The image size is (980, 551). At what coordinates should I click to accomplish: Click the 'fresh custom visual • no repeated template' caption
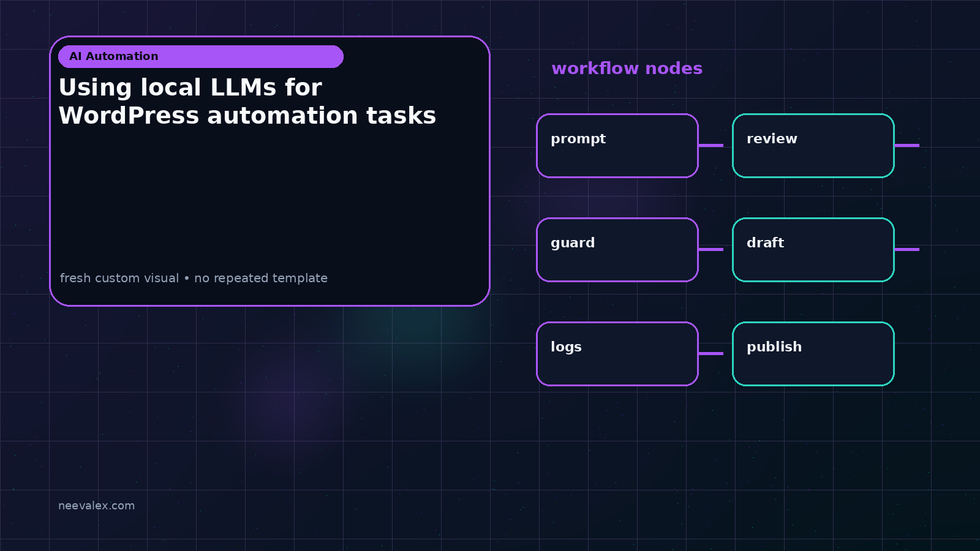194,278
